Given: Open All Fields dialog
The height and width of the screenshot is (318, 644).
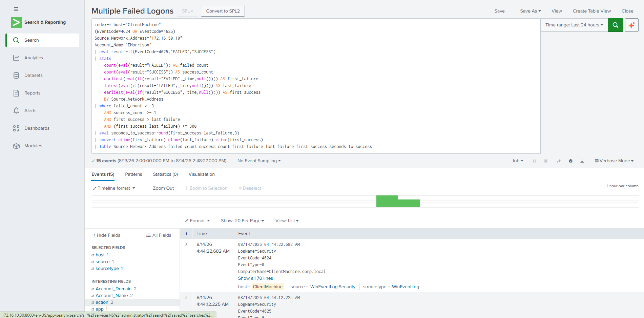Looking at the screenshot, I should tap(159, 235).
